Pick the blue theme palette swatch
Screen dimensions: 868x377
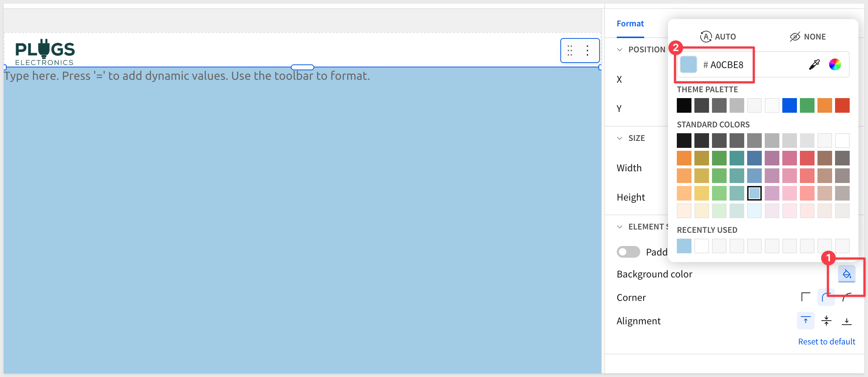(789, 105)
